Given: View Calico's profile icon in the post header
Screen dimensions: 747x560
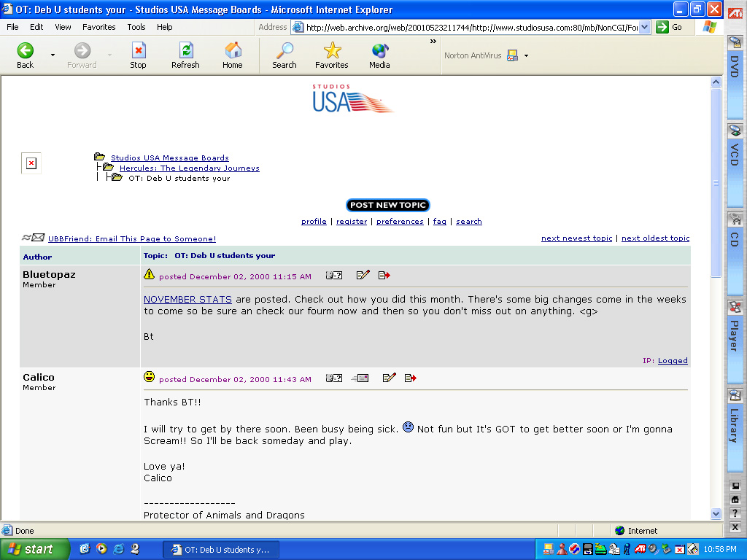Looking at the screenshot, I should click(x=334, y=378).
